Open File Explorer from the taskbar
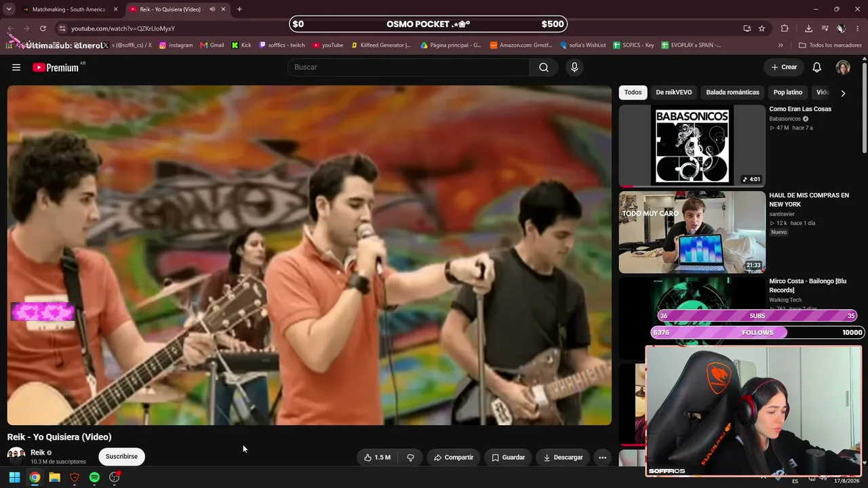868x488 pixels. 54,477
